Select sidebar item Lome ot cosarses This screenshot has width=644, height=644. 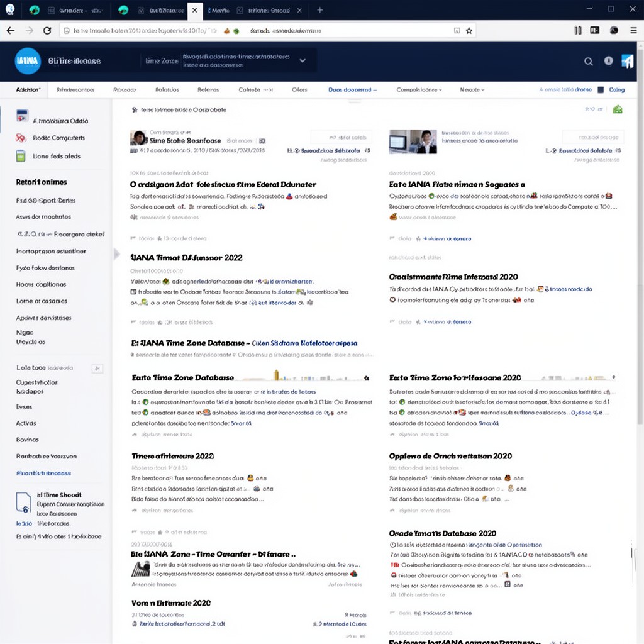(x=42, y=301)
